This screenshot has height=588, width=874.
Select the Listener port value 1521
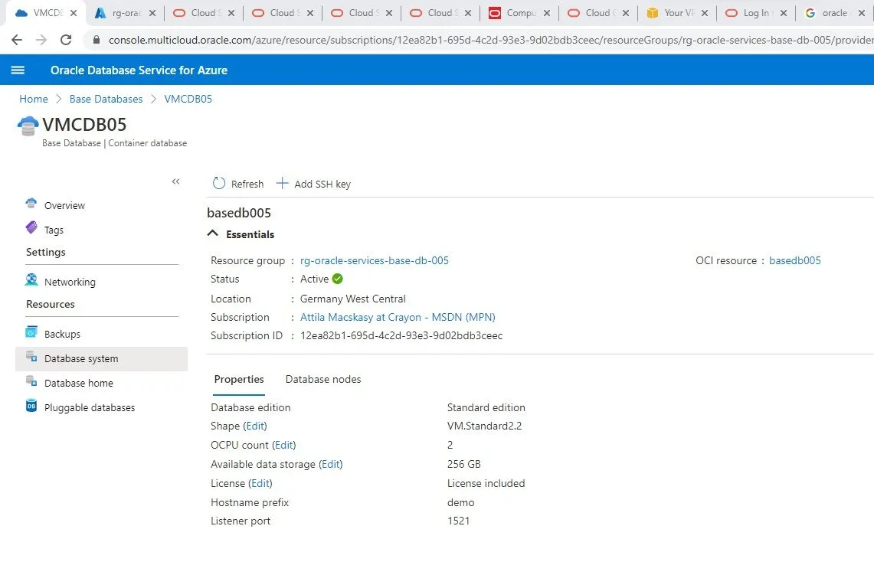(x=458, y=521)
